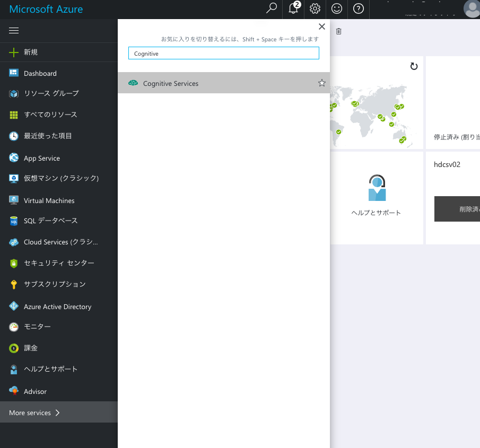Click the sidebar ヘルプとサポート person icon
The image size is (480, 448).
point(14,370)
